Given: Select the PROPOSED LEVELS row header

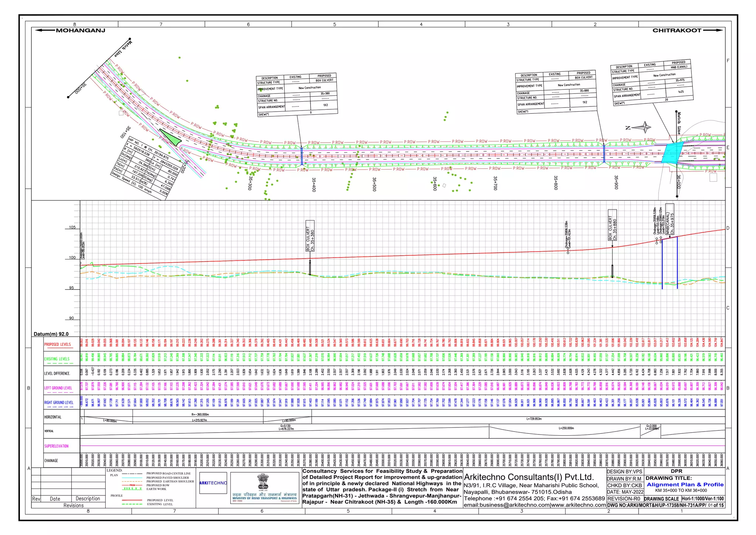Looking at the screenshot, I should click(x=58, y=344).
